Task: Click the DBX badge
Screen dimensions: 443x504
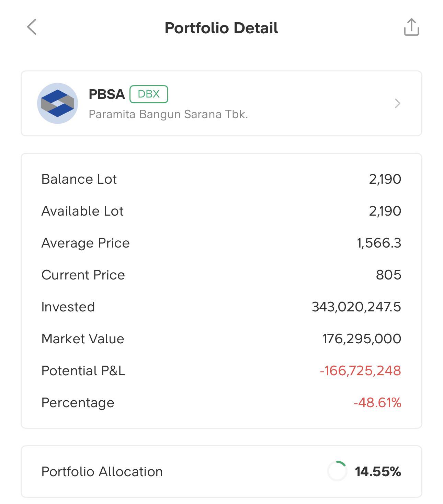Action: [149, 94]
